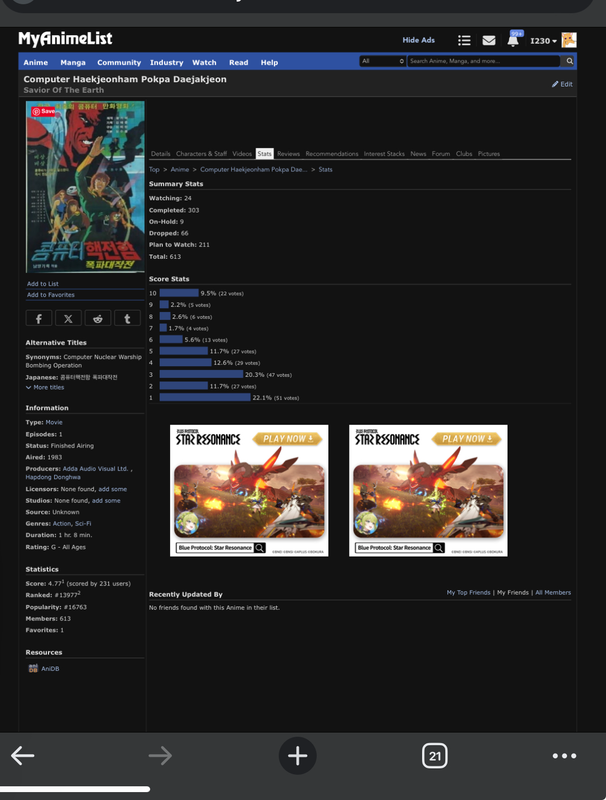Share on Reddit

(98, 319)
